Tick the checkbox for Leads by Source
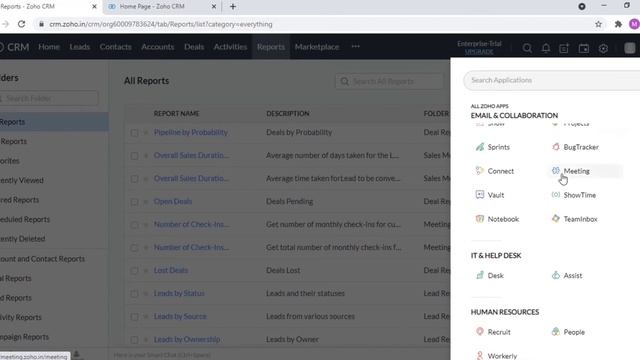Image resolution: width=640 pixels, height=360 pixels. coord(134,317)
